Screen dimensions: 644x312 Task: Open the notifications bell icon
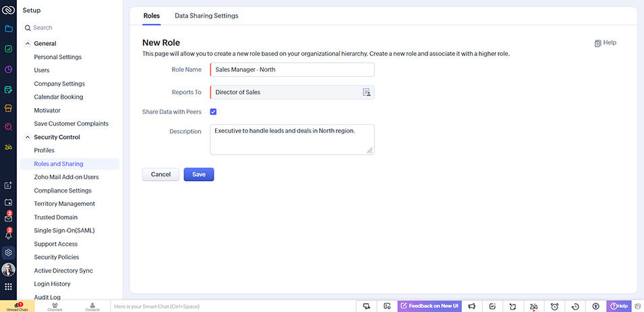coord(8,235)
